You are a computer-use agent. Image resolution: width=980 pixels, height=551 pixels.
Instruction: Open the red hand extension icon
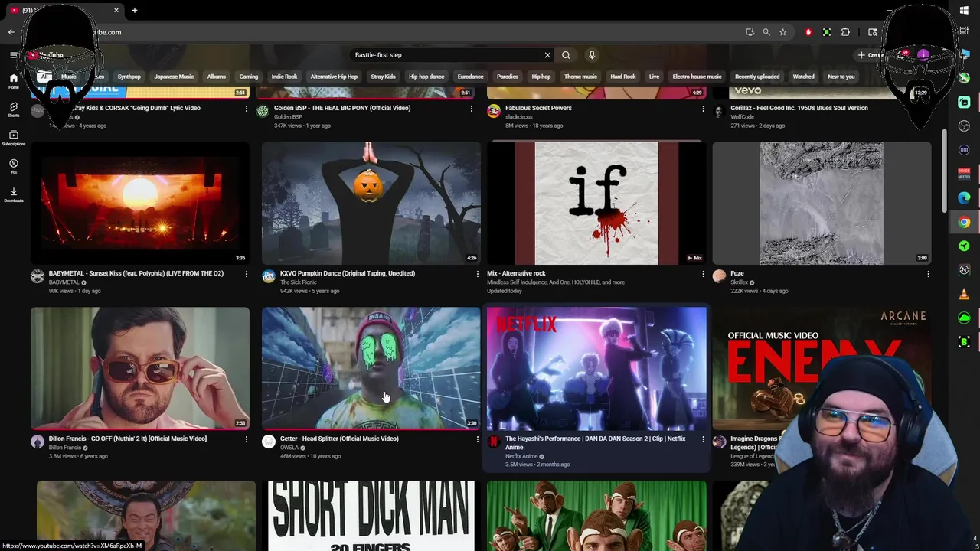click(x=808, y=32)
